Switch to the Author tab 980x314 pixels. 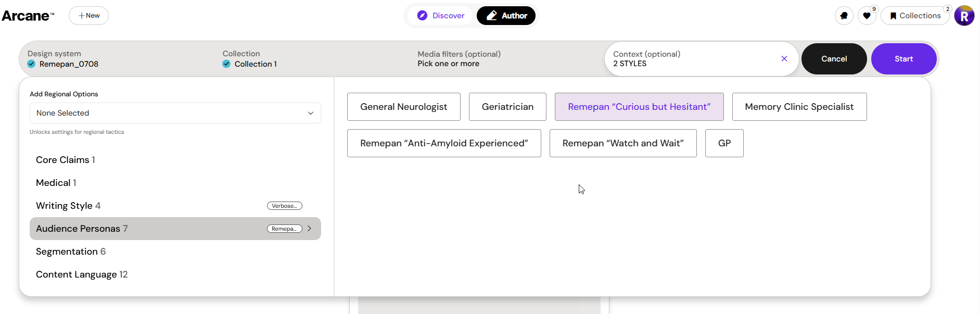pyautogui.click(x=506, y=16)
